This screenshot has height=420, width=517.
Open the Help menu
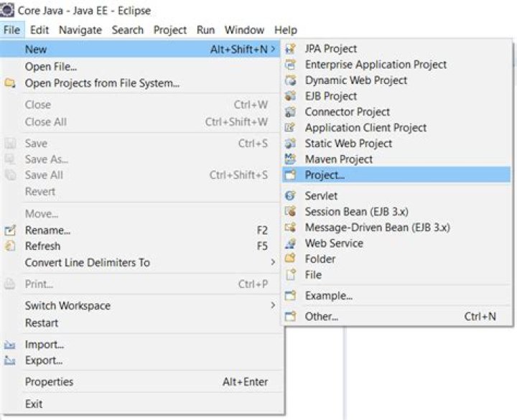click(286, 30)
